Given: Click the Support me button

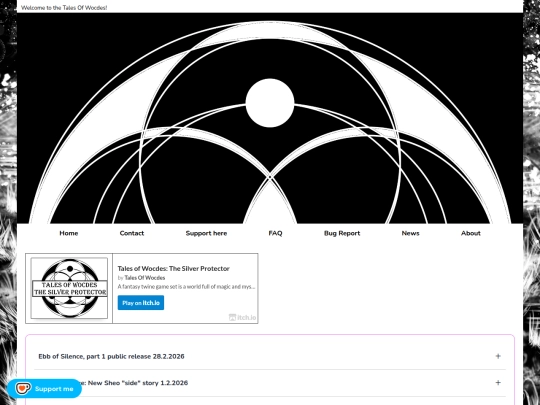Looking at the screenshot, I should click(x=44, y=389).
